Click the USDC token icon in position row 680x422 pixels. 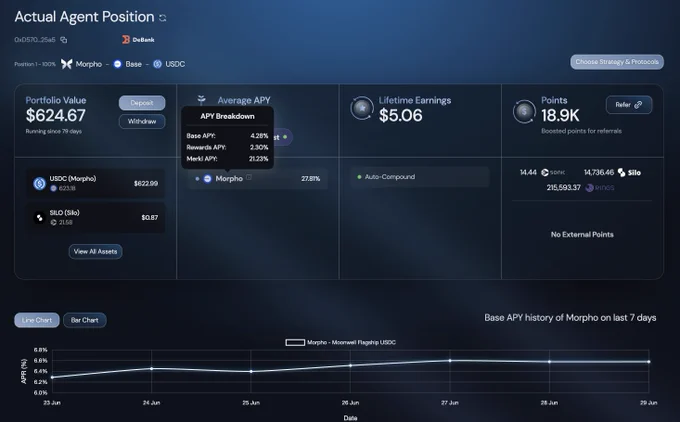click(x=157, y=64)
